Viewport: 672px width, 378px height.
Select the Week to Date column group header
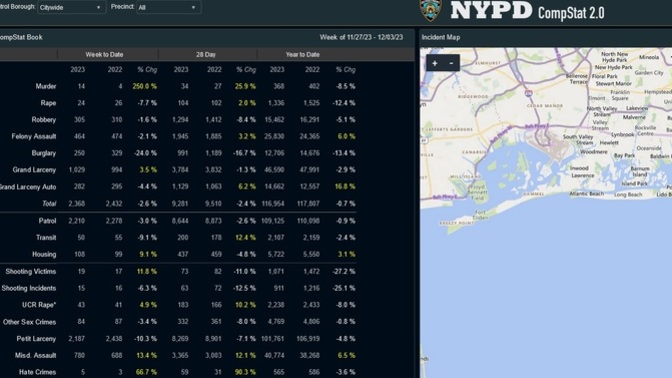[x=104, y=54]
